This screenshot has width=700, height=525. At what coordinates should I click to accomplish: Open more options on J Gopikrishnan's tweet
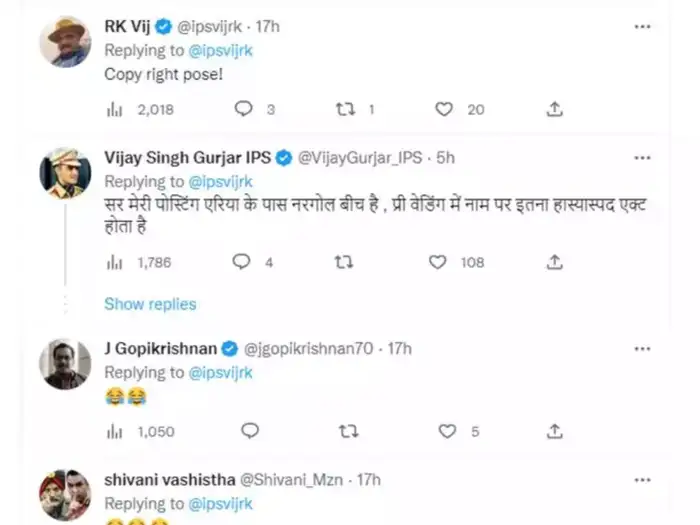tap(643, 348)
